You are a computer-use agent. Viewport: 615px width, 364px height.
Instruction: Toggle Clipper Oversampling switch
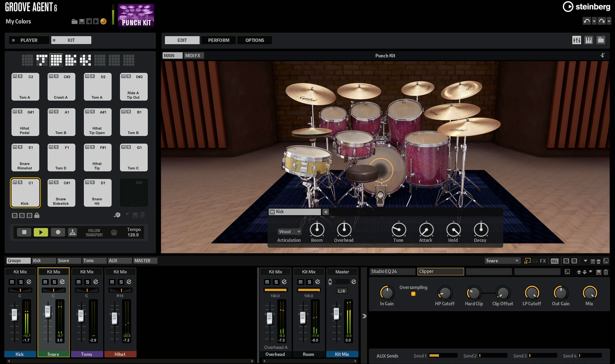click(x=413, y=294)
